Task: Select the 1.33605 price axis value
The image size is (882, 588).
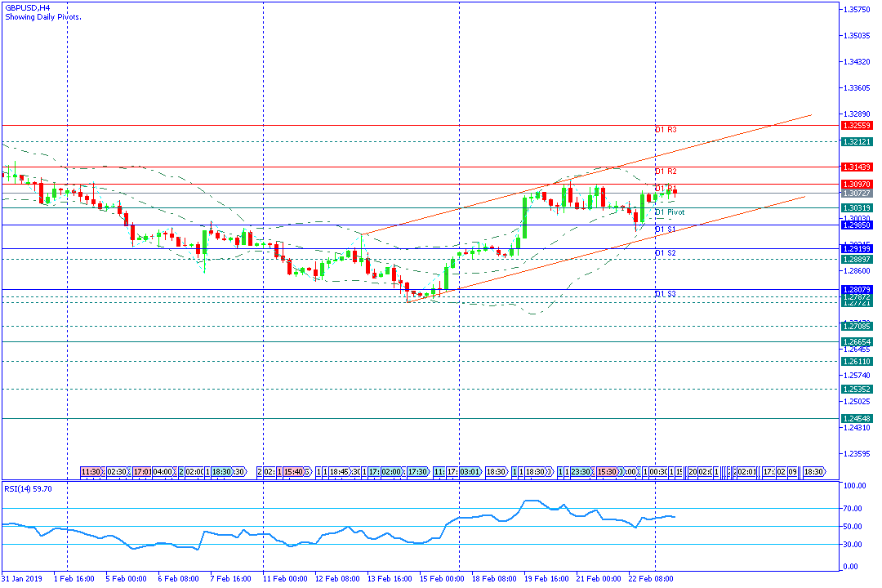Action: [856, 87]
